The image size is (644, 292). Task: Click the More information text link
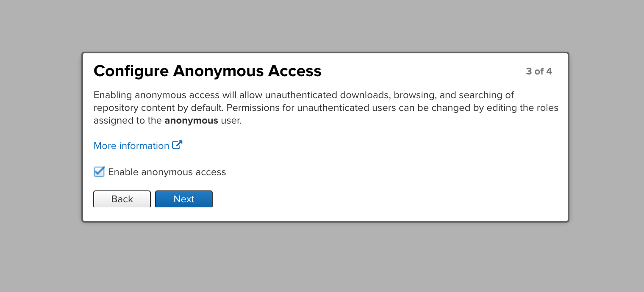coord(131,146)
